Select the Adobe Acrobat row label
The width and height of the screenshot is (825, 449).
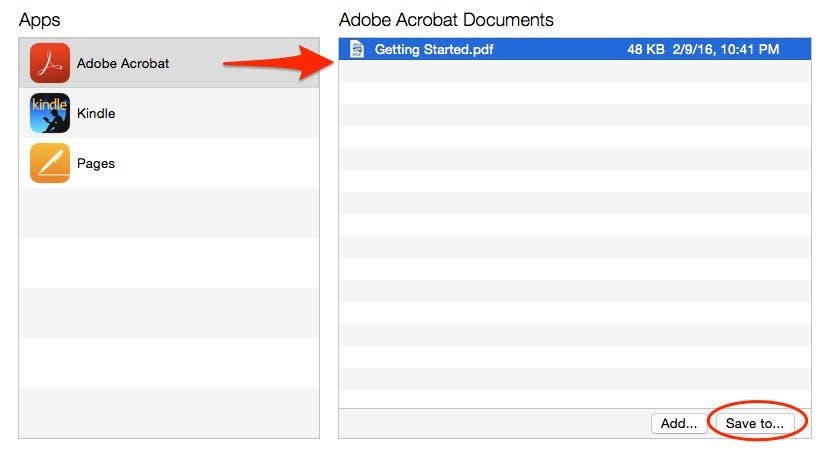pyautogui.click(x=123, y=63)
